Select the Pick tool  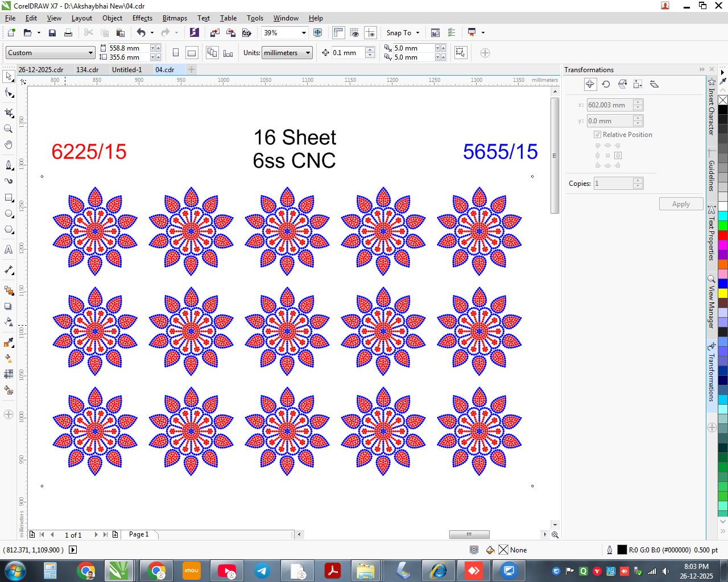point(9,76)
